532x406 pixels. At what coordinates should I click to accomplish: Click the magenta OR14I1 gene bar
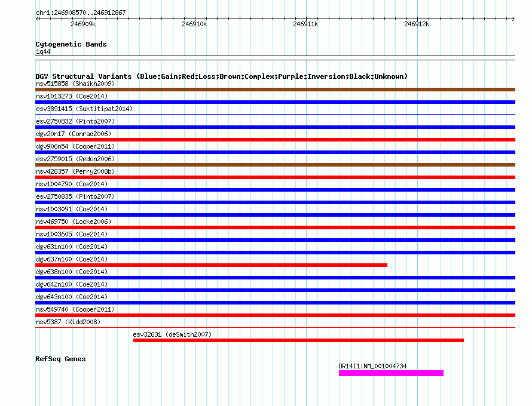(x=391, y=373)
